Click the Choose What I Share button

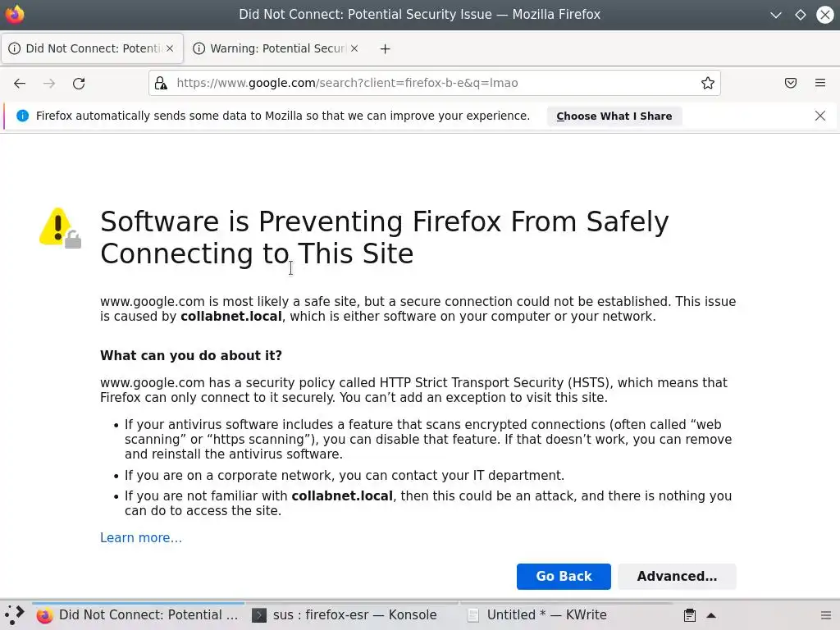tap(614, 116)
